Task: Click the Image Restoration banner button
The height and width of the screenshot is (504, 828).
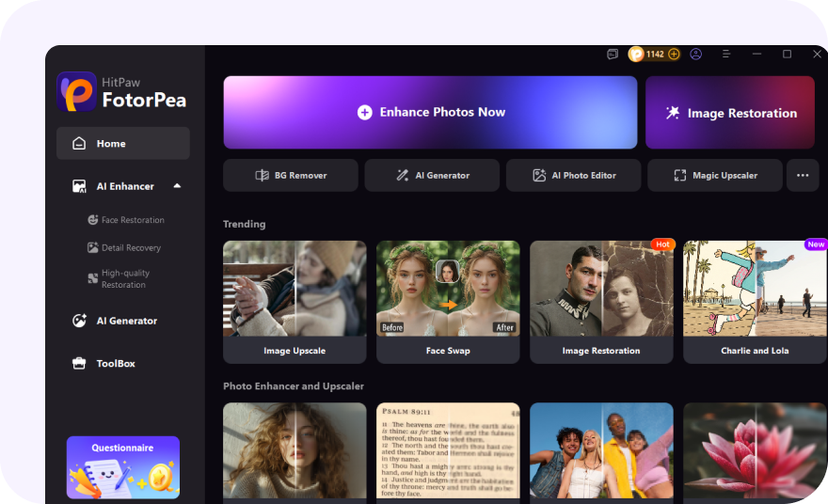Action: (730, 113)
